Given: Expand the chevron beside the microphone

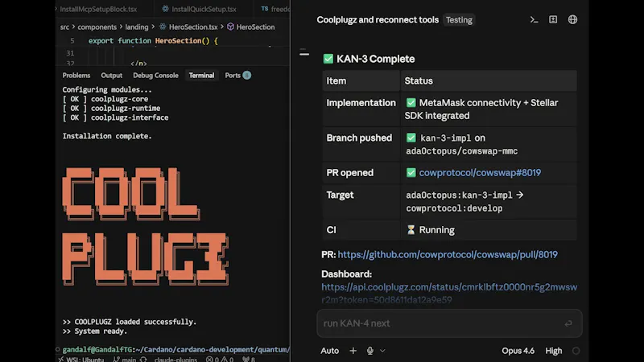Looking at the screenshot, I should pos(382,351).
